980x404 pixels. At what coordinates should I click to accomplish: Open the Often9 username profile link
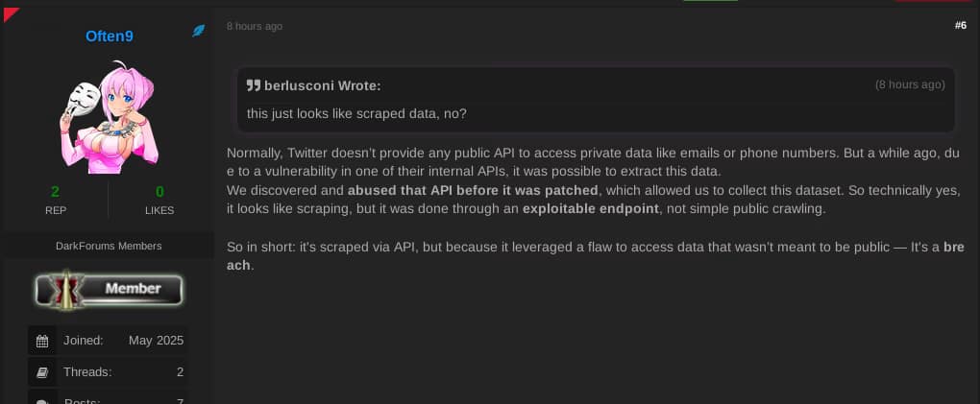[x=109, y=36]
